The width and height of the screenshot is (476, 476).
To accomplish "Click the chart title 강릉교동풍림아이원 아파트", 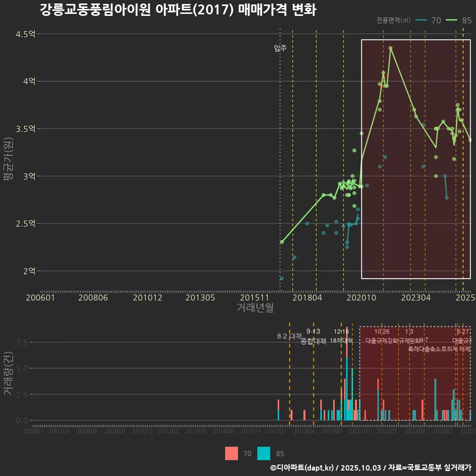I will coord(178,10).
